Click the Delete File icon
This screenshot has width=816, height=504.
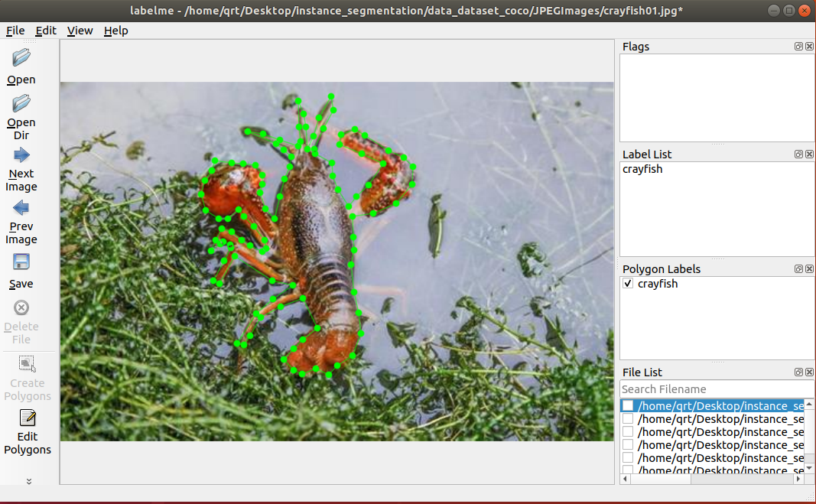21,307
